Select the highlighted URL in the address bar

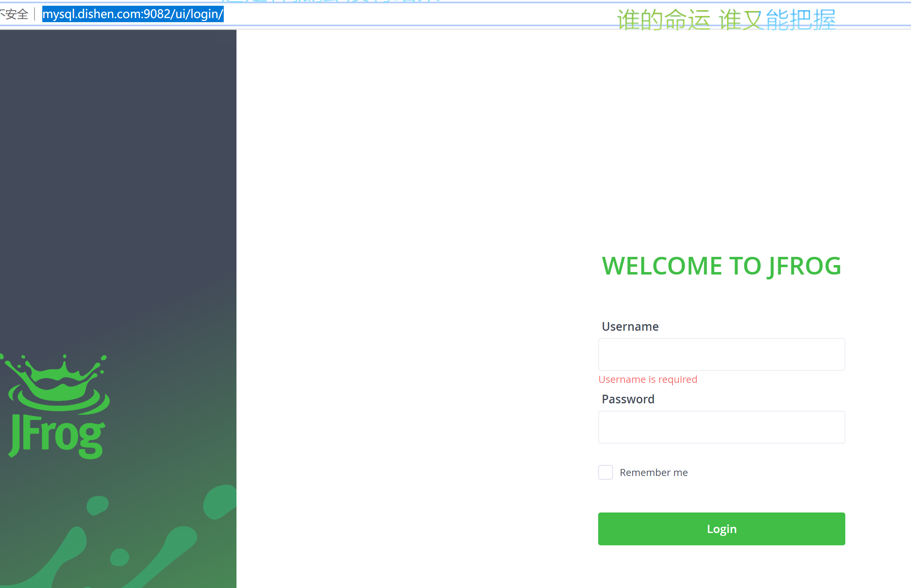pos(132,14)
